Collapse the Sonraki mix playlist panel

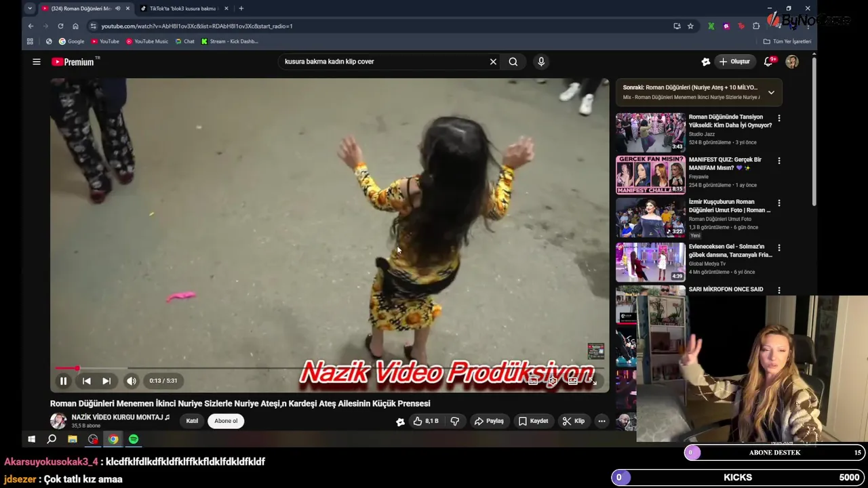771,92
